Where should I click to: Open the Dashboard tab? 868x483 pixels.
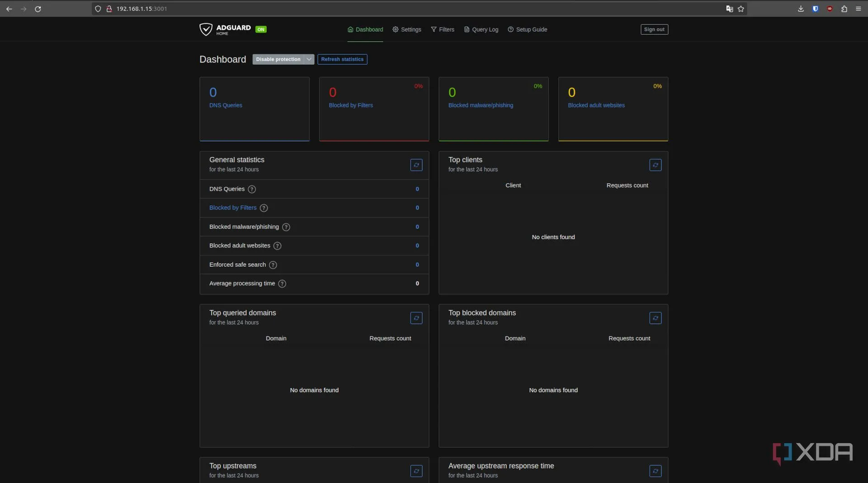click(365, 29)
